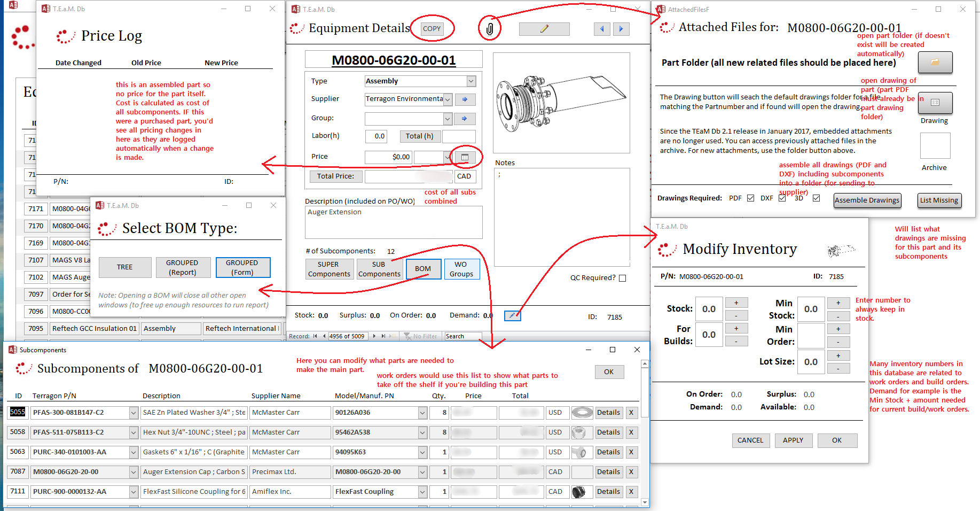Click the pencil edit button in Equipment Details
The height and width of the screenshot is (511, 980).
544,29
